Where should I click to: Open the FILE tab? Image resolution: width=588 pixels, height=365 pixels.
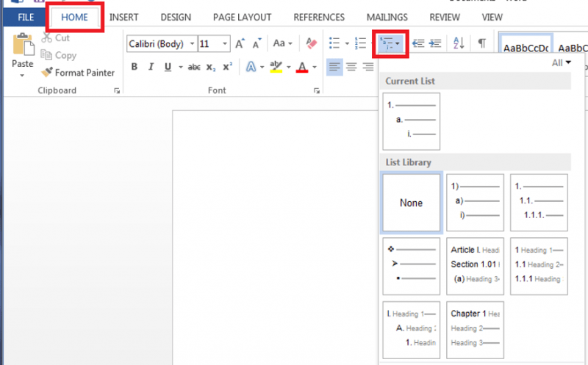click(26, 17)
